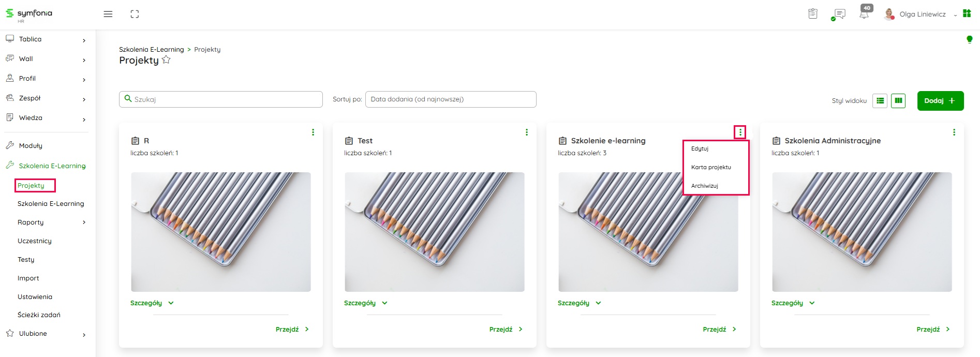Choose Archiwizuj in the context menu
Image resolution: width=980 pixels, height=357 pixels.
point(704,186)
